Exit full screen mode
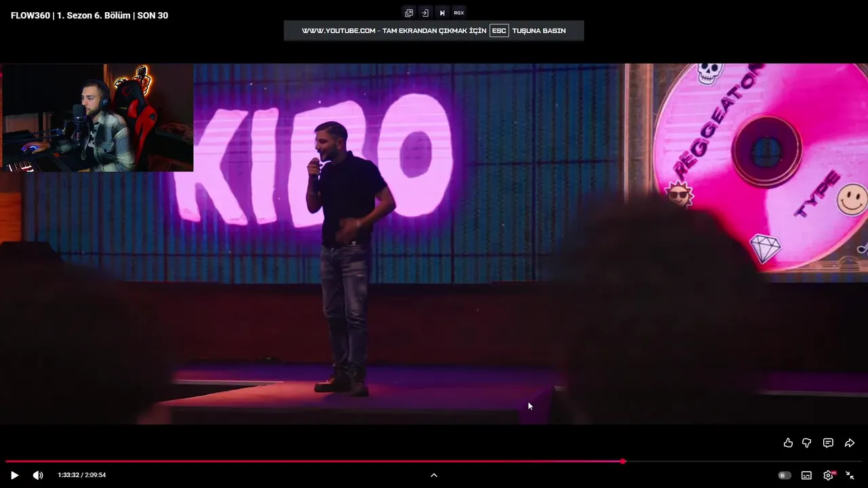 click(x=850, y=475)
